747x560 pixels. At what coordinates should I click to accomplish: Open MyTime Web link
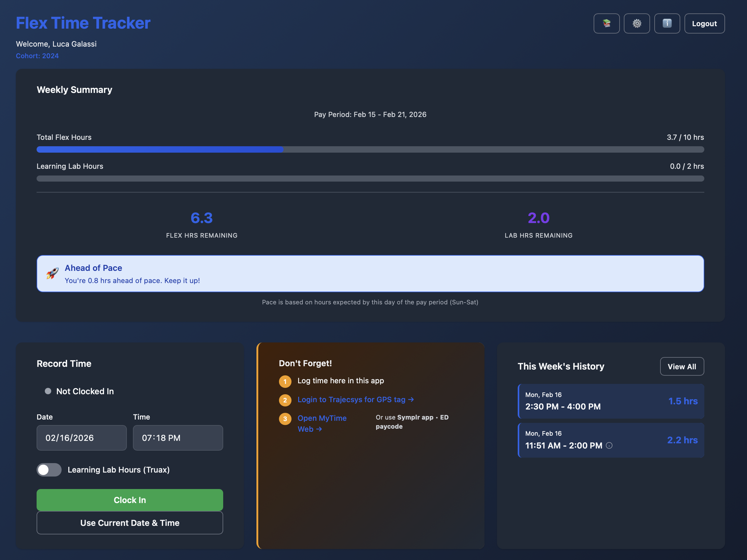tap(322, 423)
